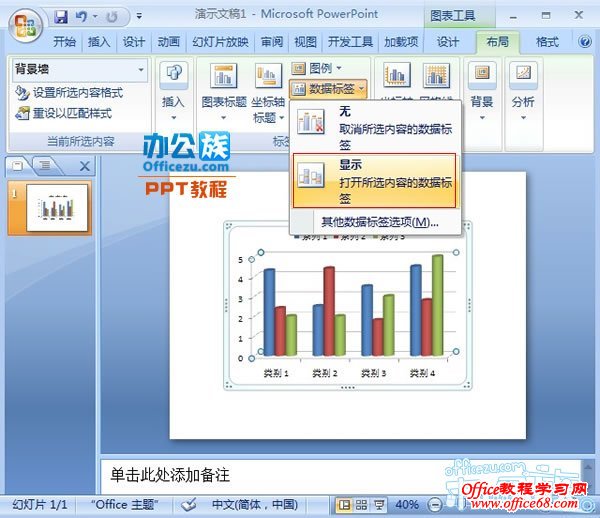
Task: Open the Customize Quick Access Toolbar arrow
Action: (139, 16)
